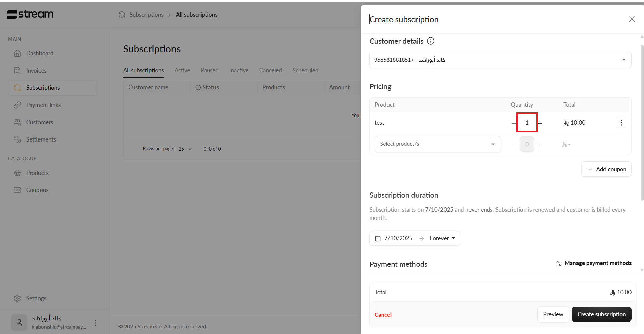Click the Manage payment methods link
644x334 pixels.
point(594,263)
